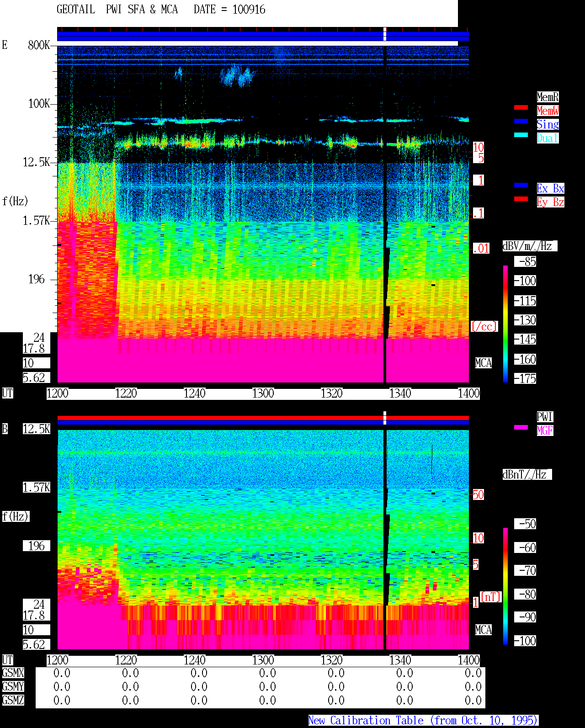Screen dimensions: 585x728
Task: Click the Ex Bx legend label
Action: pos(550,188)
